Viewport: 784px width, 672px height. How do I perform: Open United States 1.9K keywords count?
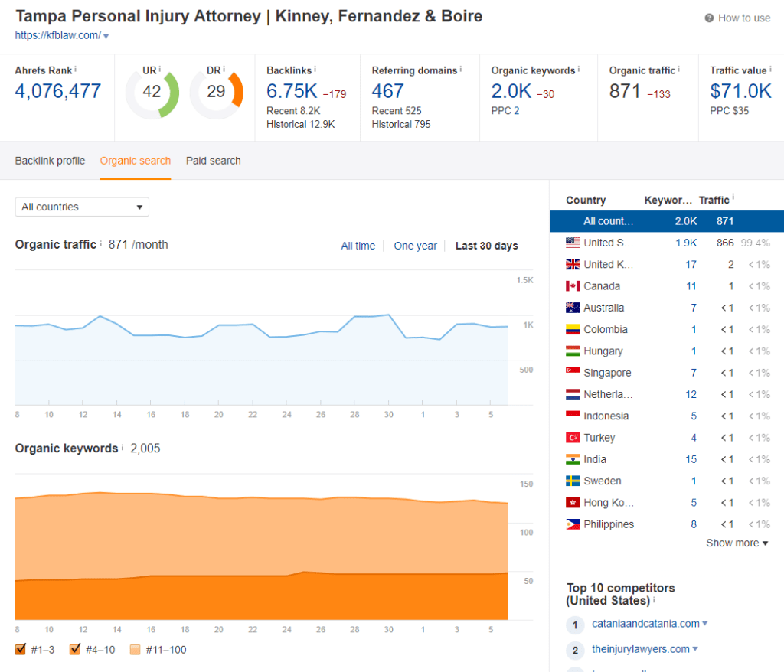686,243
